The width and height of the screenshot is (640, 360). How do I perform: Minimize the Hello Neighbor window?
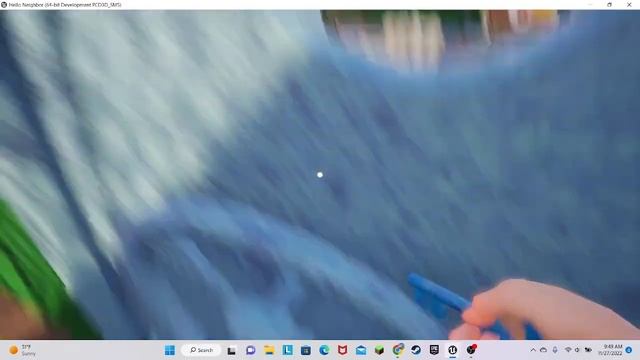click(590, 4)
